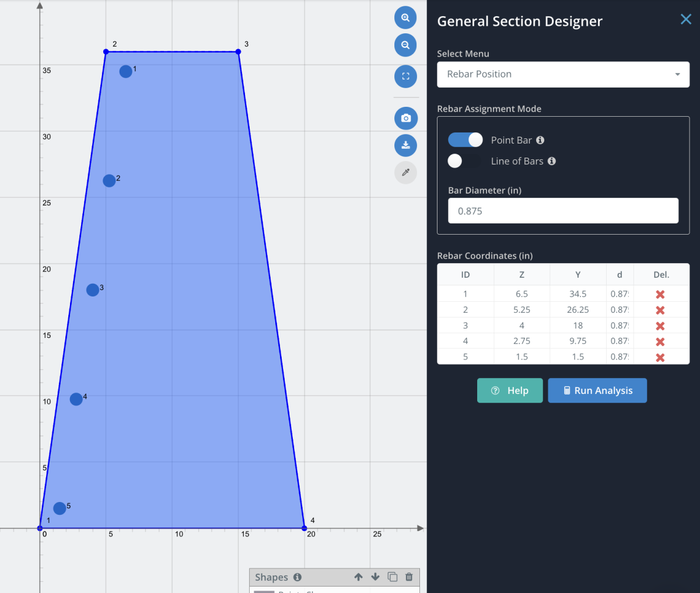
Task: Select the pencil edit tool icon
Action: tap(405, 172)
